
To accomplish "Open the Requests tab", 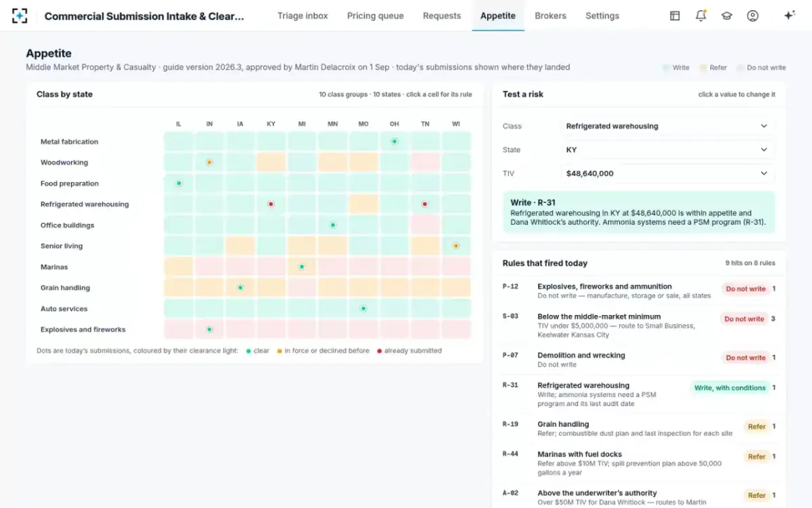I will click(442, 16).
